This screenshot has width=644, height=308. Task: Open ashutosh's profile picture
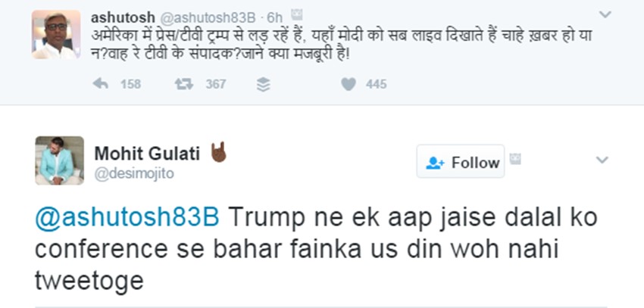click(56, 34)
